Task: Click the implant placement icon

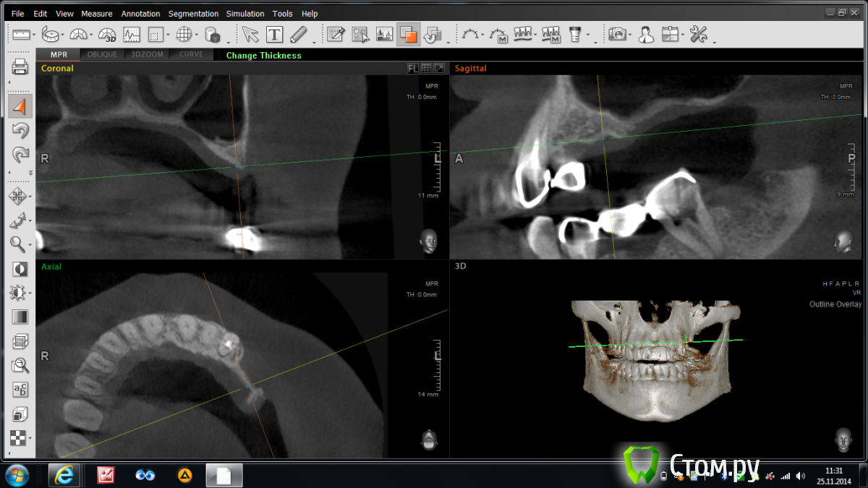Action: click(x=575, y=34)
